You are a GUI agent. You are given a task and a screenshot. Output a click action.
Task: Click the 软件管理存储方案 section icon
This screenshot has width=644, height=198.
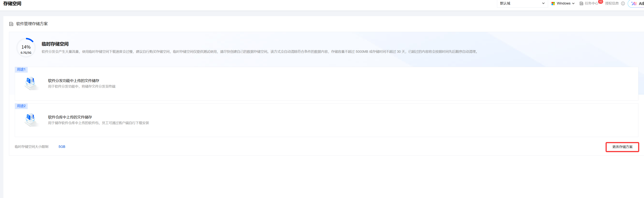[11, 24]
